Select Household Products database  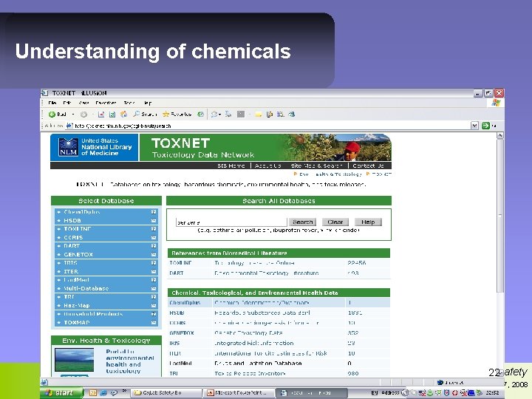[x=93, y=314]
